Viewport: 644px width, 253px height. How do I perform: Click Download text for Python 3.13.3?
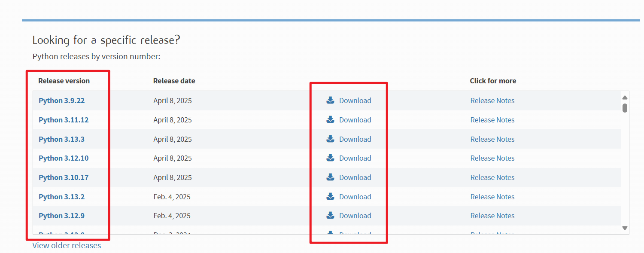click(355, 139)
